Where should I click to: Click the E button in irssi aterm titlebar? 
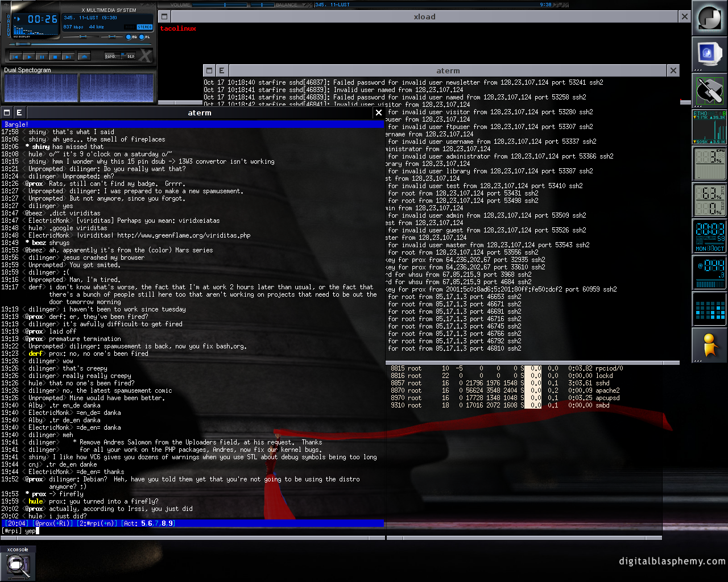point(19,113)
